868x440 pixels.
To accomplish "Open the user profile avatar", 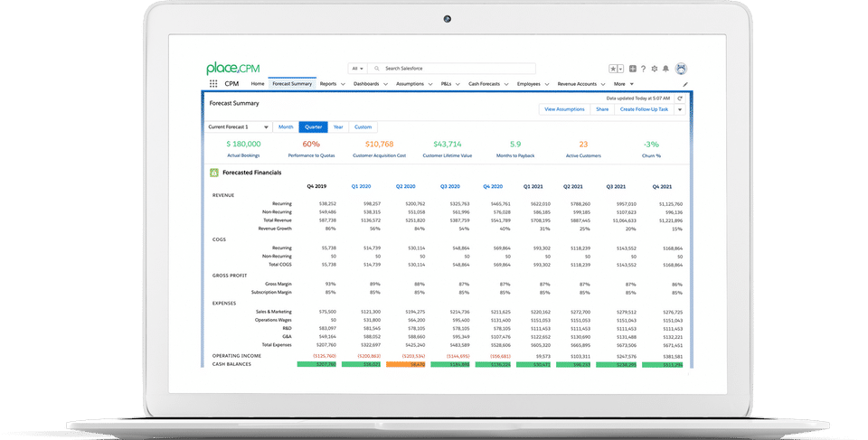I will pyautogui.click(x=682, y=69).
